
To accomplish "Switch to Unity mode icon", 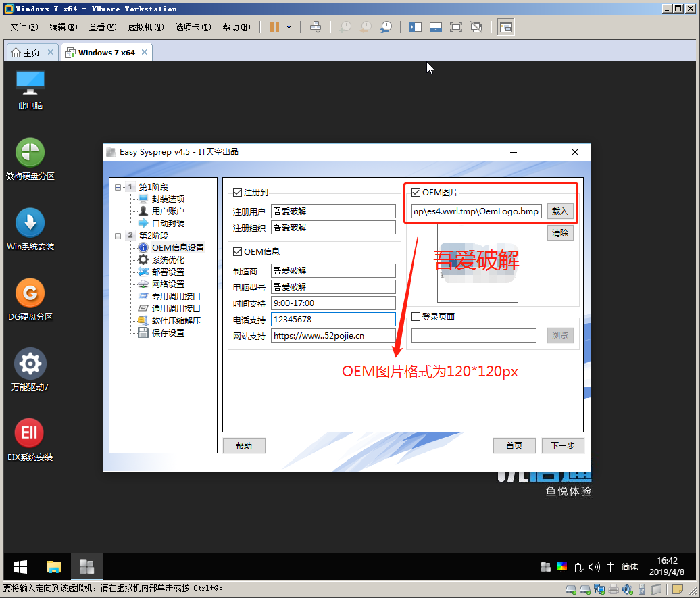I will (476, 27).
